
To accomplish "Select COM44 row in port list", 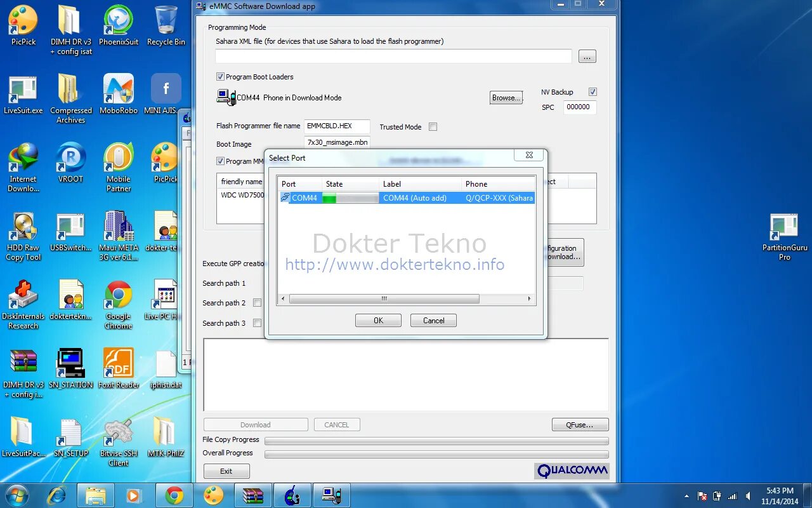I will (407, 198).
